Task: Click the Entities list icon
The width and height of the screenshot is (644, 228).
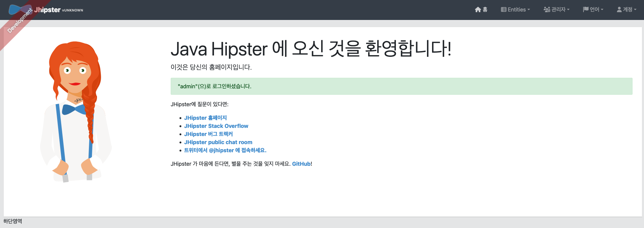Action: [504, 9]
